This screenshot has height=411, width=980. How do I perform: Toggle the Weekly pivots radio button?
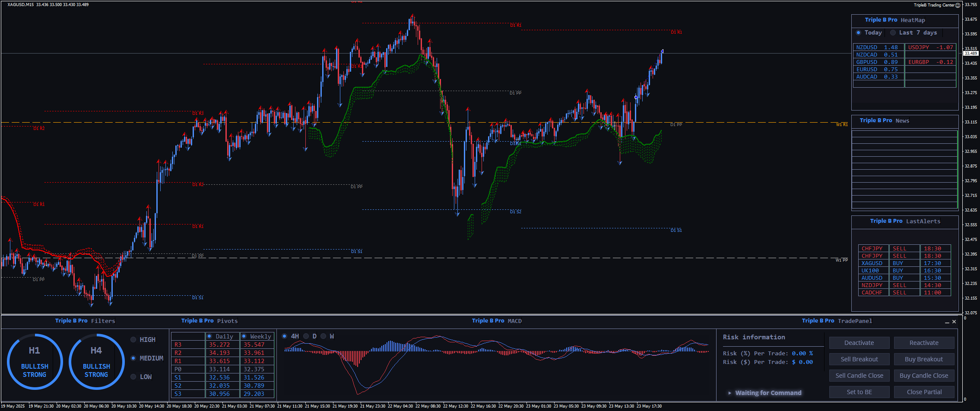tap(244, 336)
